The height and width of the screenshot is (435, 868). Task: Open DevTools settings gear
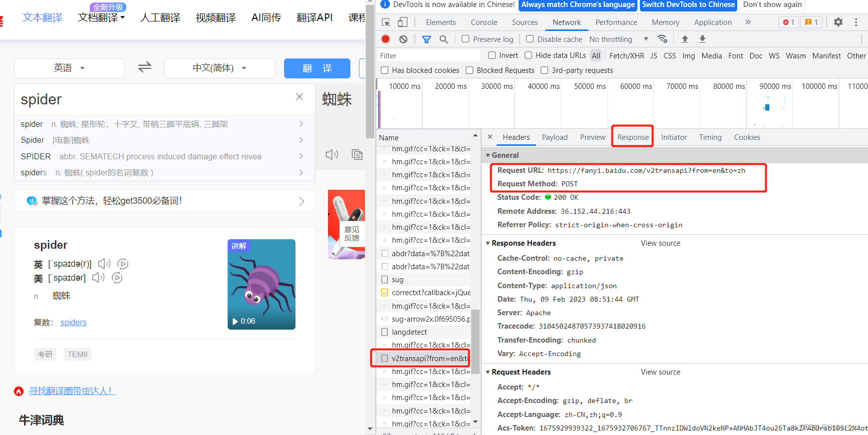838,22
